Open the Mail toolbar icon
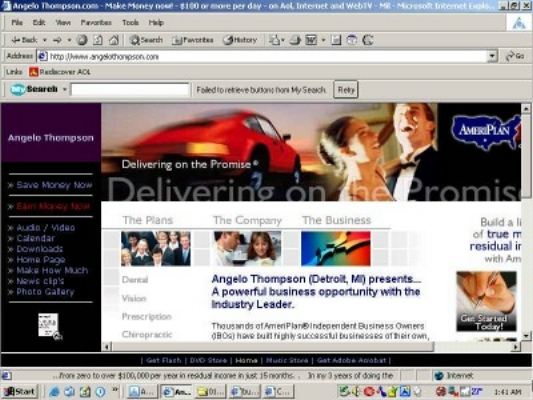 [275, 40]
